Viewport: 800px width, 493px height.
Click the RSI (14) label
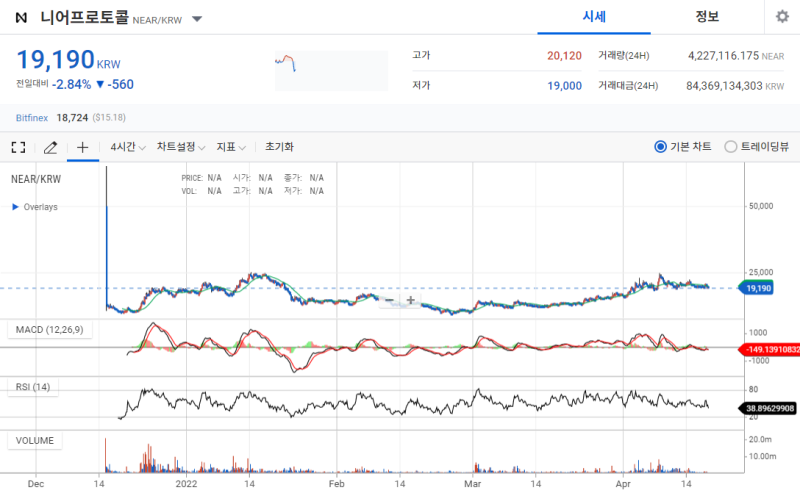click(x=33, y=387)
